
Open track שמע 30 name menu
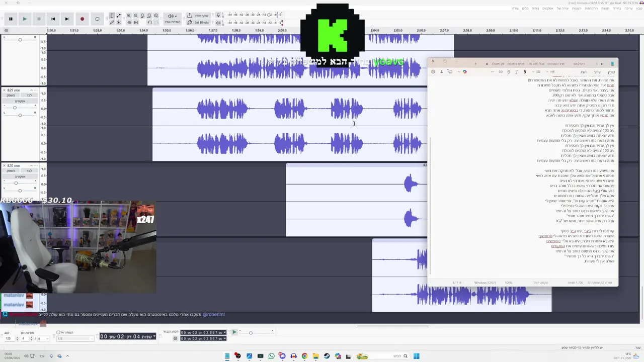pos(36,165)
